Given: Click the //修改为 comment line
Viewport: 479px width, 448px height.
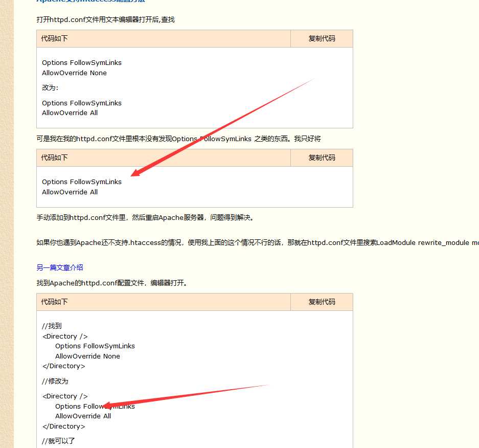Looking at the screenshot, I should (x=54, y=381).
